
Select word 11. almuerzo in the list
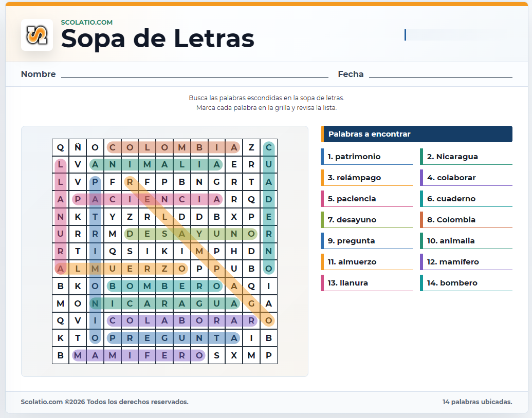pyautogui.click(x=367, y=262)
